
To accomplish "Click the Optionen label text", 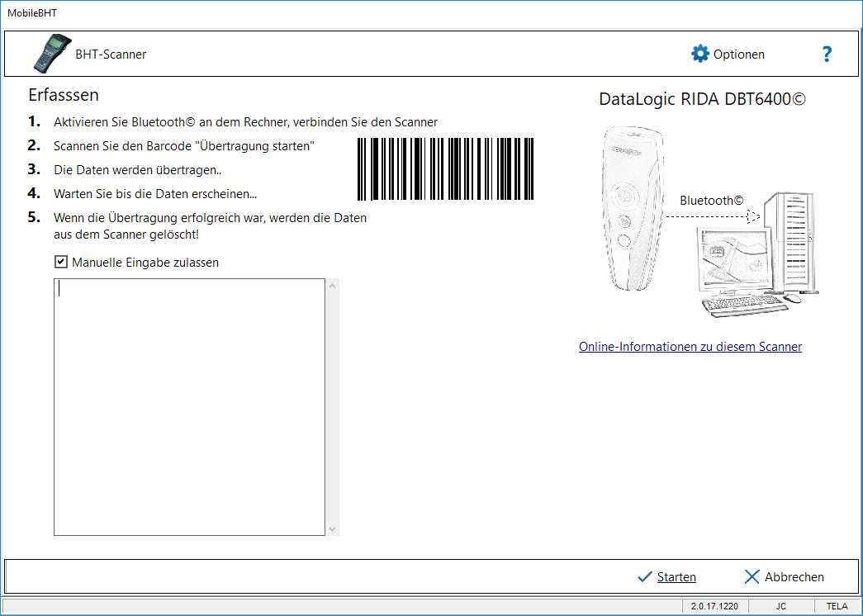I will tap(738, 54).
